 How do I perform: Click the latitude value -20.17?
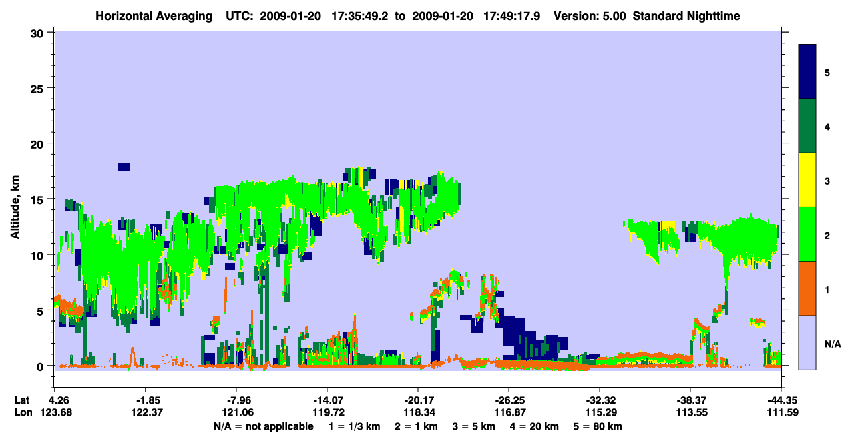[x=417, y=400]
